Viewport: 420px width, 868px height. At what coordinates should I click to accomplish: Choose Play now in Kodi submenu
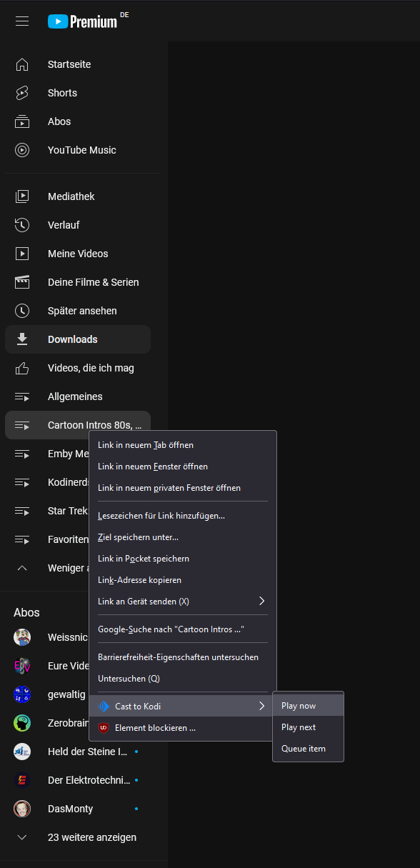point(308,706)
